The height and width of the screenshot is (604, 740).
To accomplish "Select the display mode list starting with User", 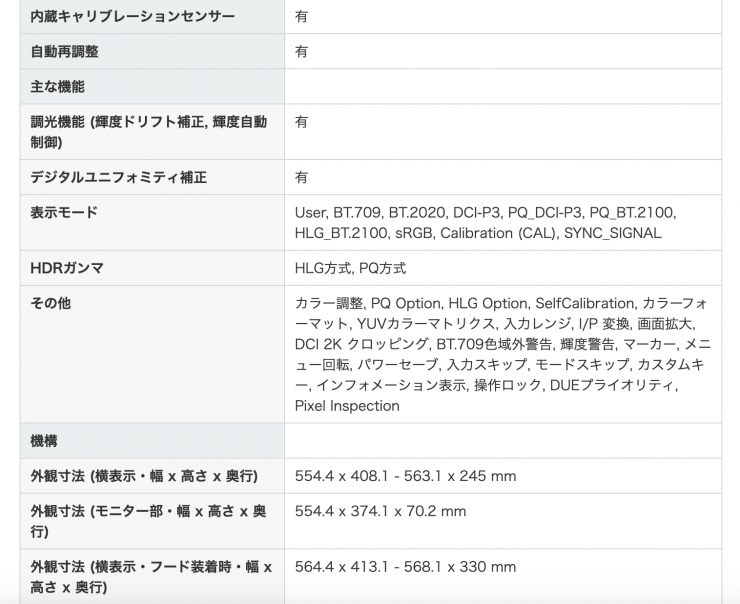I will tap(485, 223).
